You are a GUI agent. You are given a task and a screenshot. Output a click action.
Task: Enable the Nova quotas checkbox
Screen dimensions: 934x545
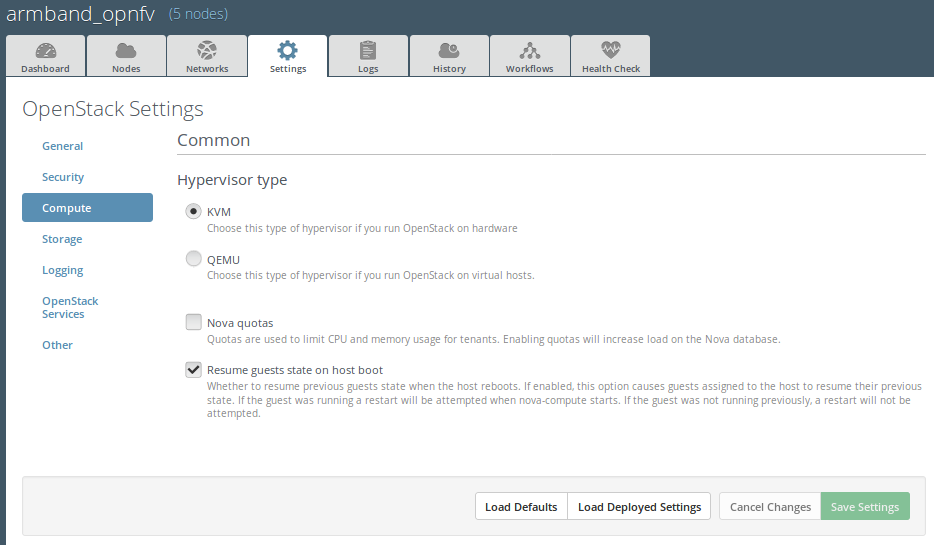click(194, 322)
